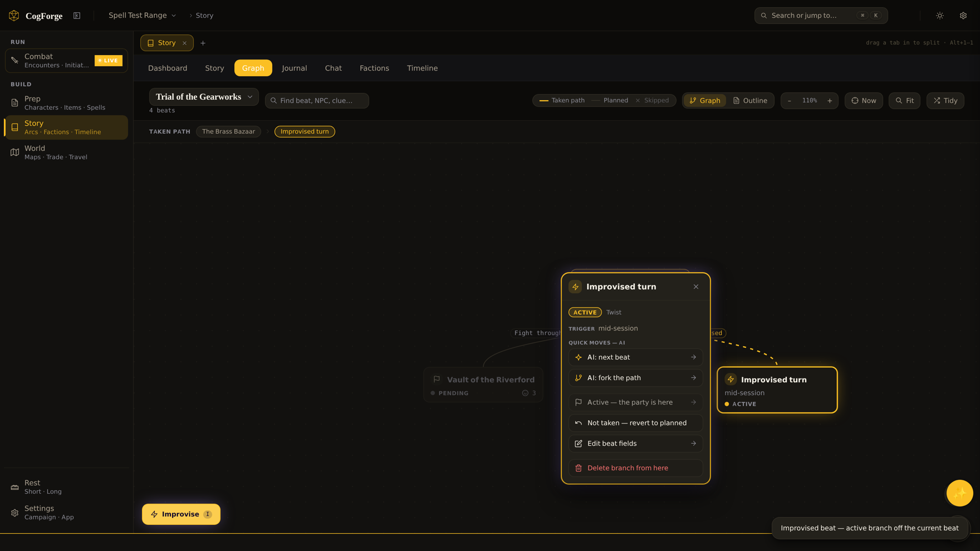Screen dimensions: 980x551
Task: Click the CogForge logo icon
Action: point(14,16)
